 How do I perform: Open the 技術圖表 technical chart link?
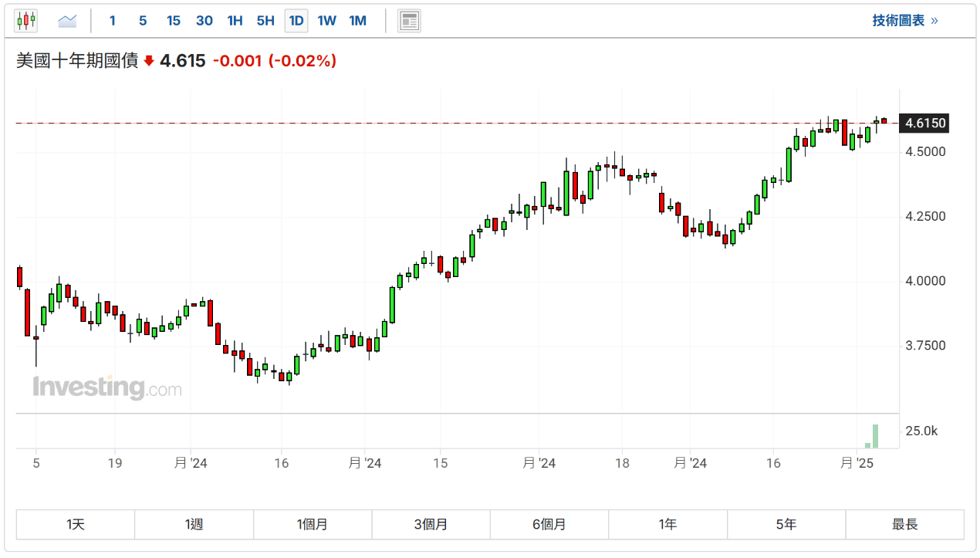[x=904, y=21]
